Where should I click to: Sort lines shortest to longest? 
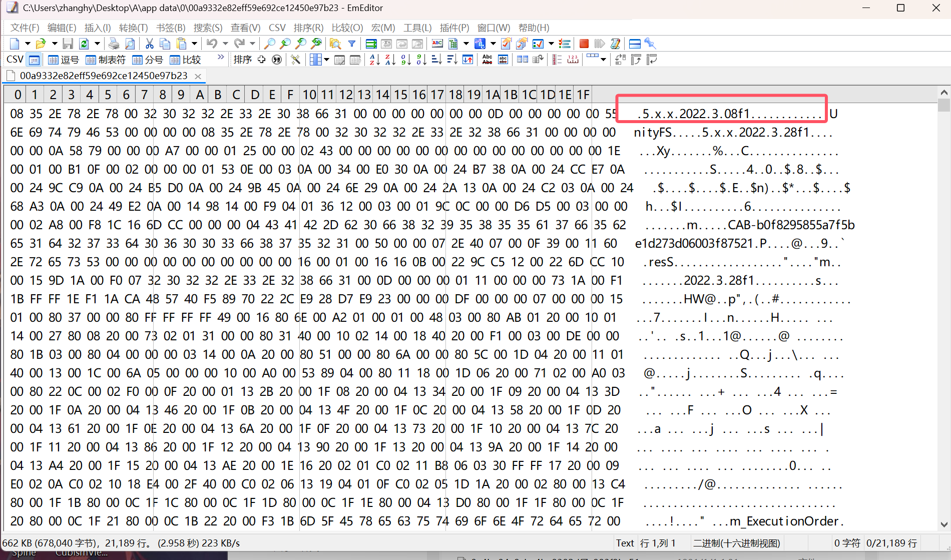coord(436,60)
